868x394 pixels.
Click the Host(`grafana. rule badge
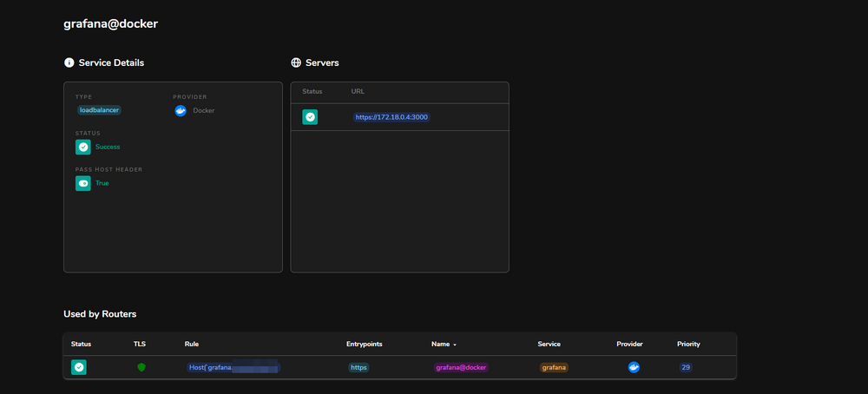coord(233,367)
